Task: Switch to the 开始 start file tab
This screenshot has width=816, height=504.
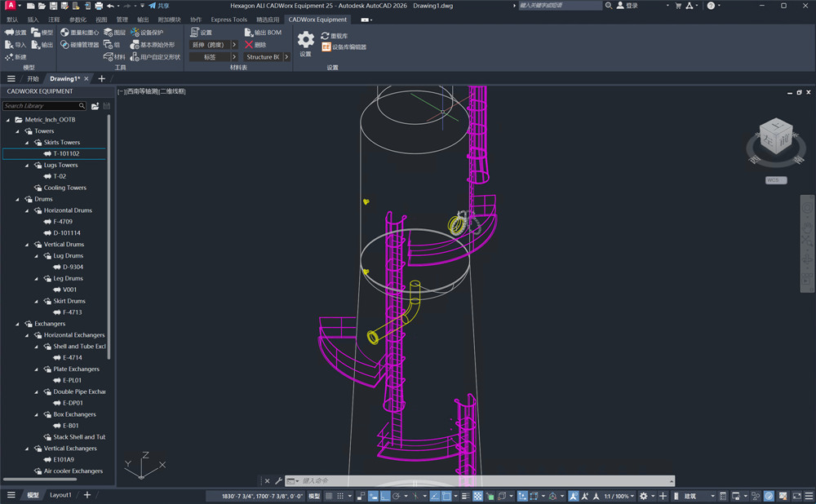Action: pos(33,79)
